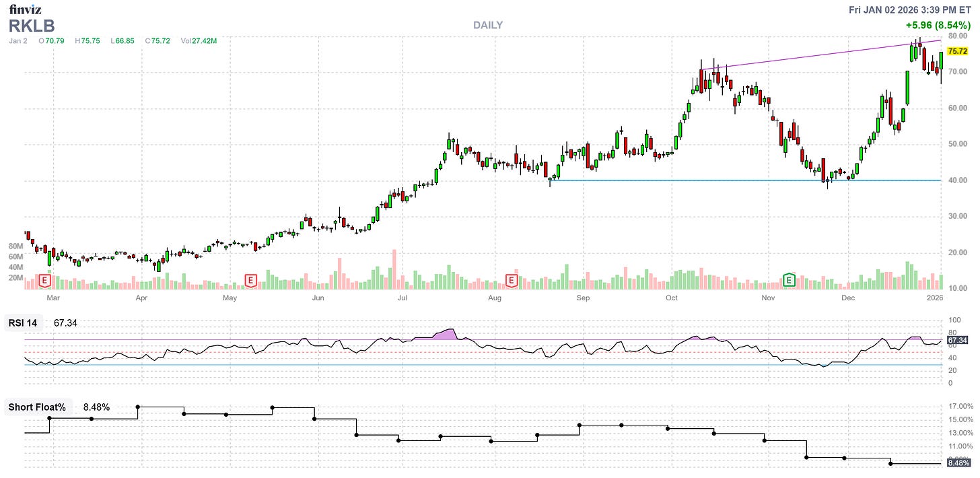
Task: Click the Jan 2 date label
Action: click(17, 41)
